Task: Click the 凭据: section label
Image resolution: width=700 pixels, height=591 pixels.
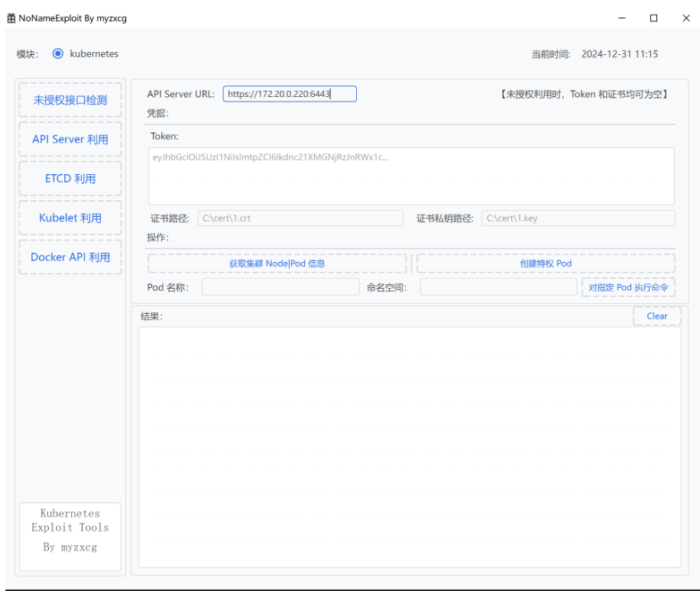Action: click(x=158, y=113)
